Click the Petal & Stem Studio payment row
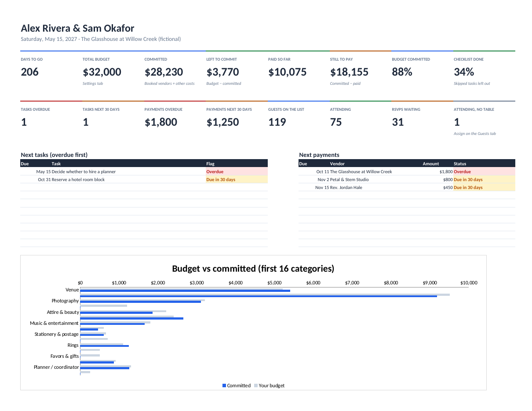 [407, 179]
